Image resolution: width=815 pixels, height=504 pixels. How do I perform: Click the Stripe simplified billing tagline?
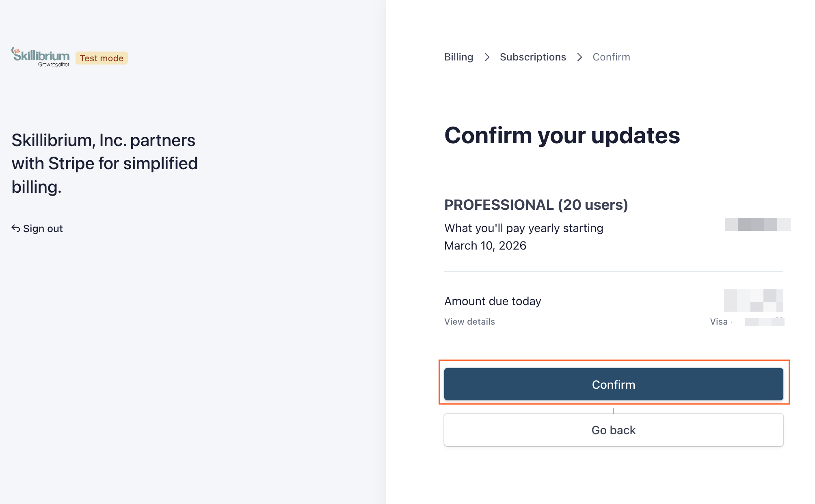click(x=104, y=163)
